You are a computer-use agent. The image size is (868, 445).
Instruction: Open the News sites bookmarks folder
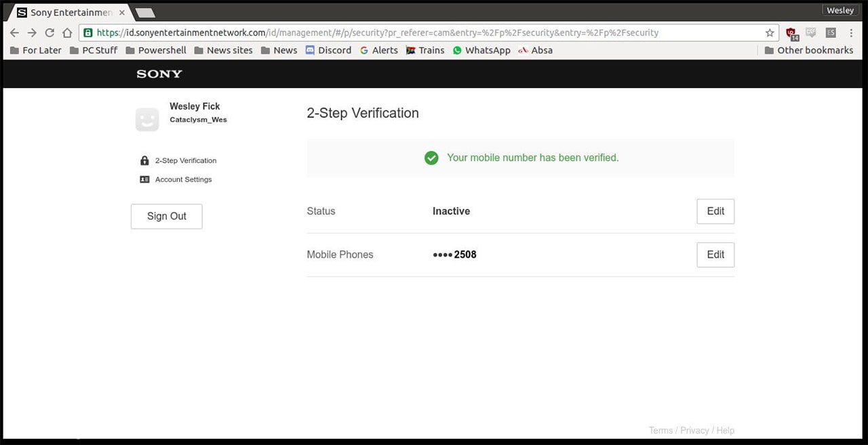[x=223, y=50]
